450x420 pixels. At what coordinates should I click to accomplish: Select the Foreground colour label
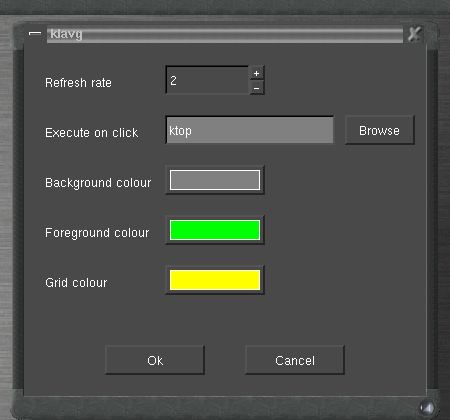pyautogui.click(x=97, y=233)
